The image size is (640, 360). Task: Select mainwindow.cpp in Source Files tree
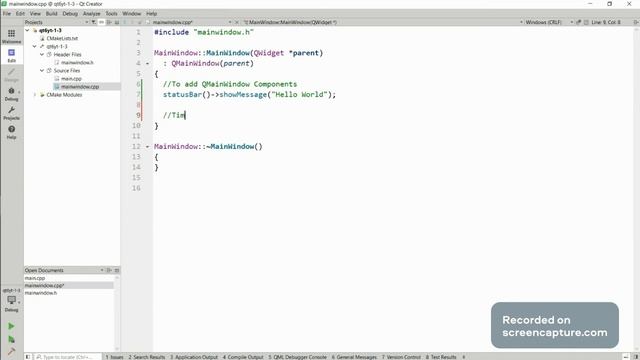(x=80, y=87)
